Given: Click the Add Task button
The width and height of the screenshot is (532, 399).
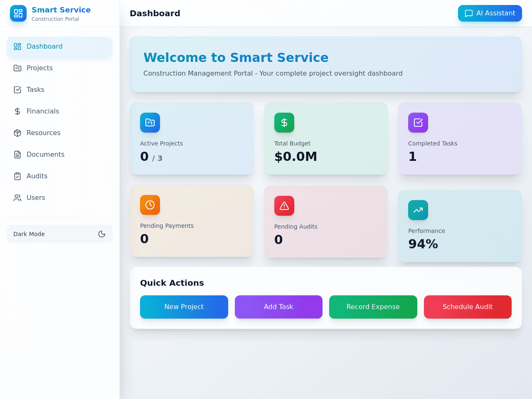Looking at the screenshot, I should tap(278, 307).
